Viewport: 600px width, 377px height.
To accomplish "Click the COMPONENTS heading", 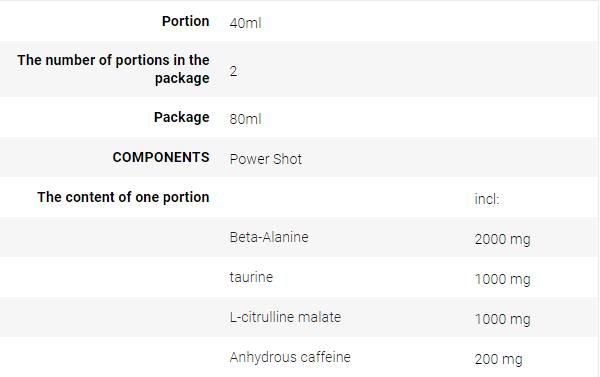I will [161, 157].
